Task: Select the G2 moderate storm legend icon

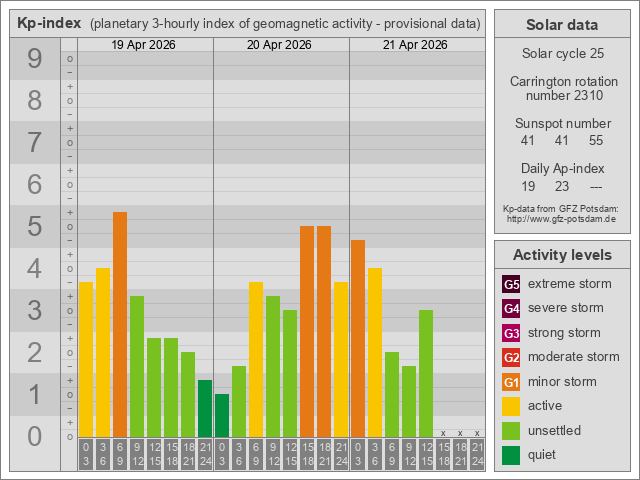Action: coord(511,357)
